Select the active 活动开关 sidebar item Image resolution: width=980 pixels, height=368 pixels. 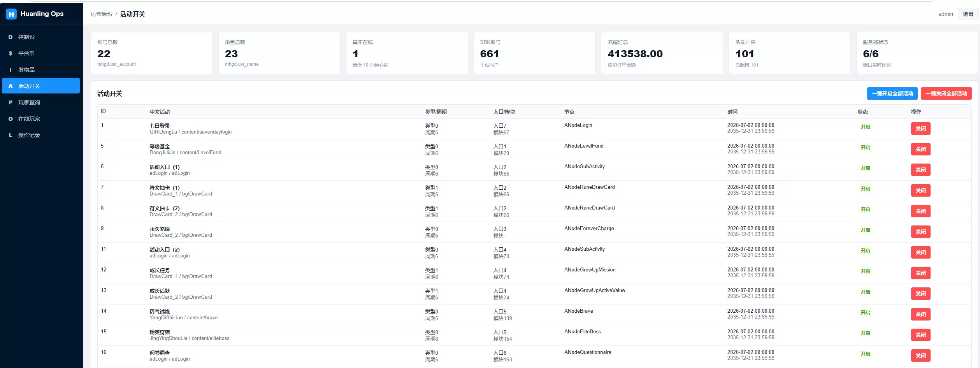coord(41,86)
